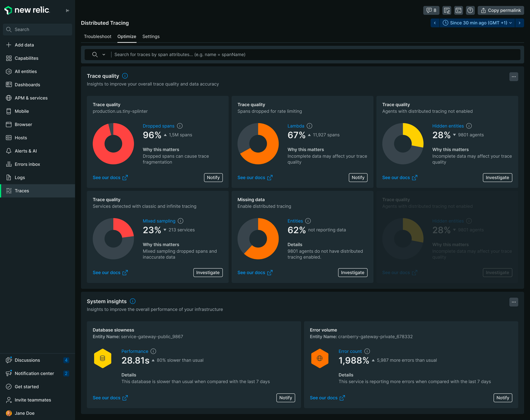Click the info icon next to Entities
Viewport: 530px width, 420px height.
(308, 221)
